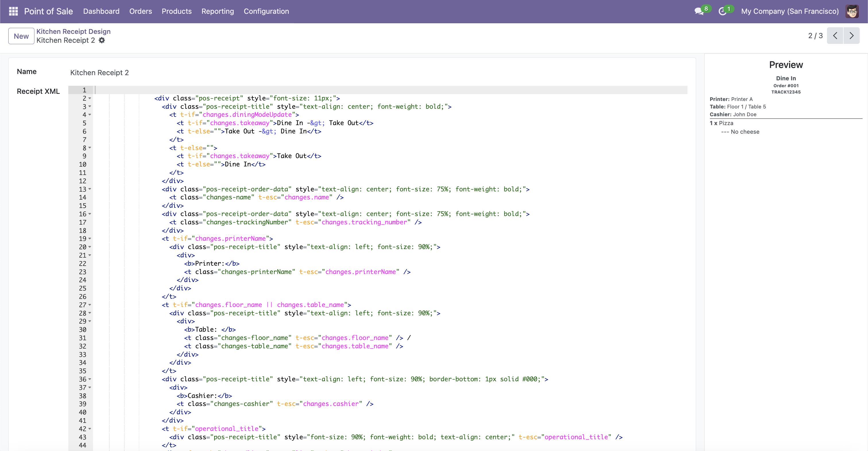Click the changes.tracking_number expression on line 17
868x451 pixels.
(x=364, y=222)
